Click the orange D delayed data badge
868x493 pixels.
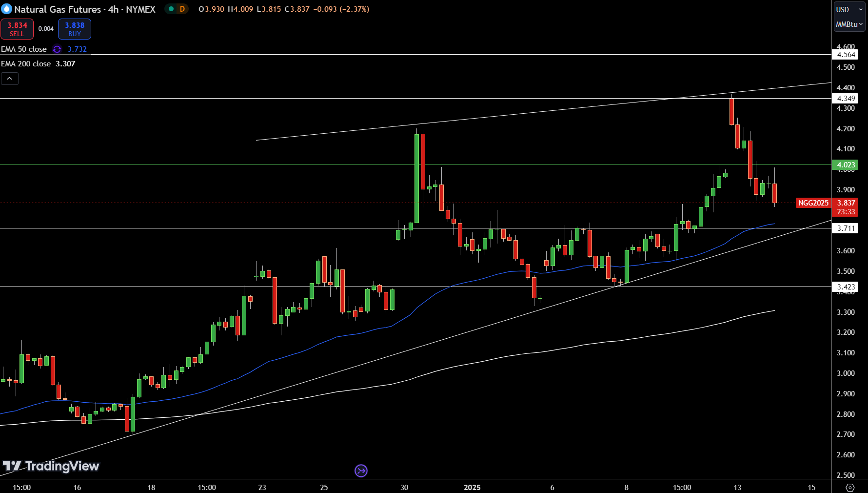[182, 9]
